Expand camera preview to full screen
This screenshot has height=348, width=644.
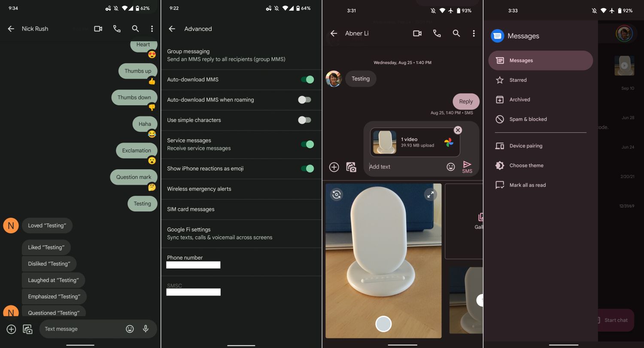click(430, 195)
